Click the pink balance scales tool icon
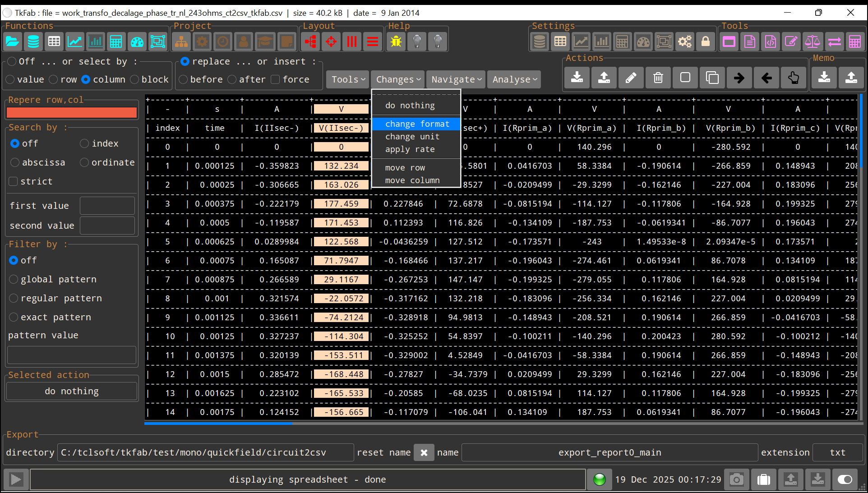 tap(812, 42)
